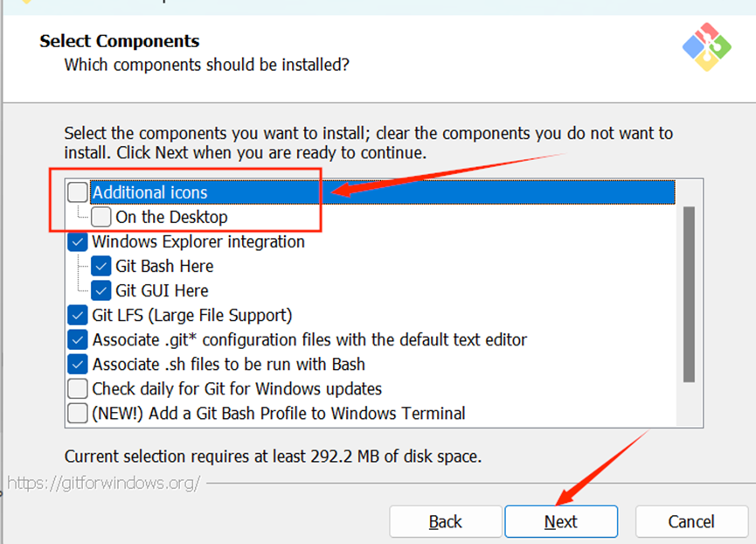Check Add Git Bash Profile to Terminal
This screenshot has width=756, height=544.
coord(78,413)
